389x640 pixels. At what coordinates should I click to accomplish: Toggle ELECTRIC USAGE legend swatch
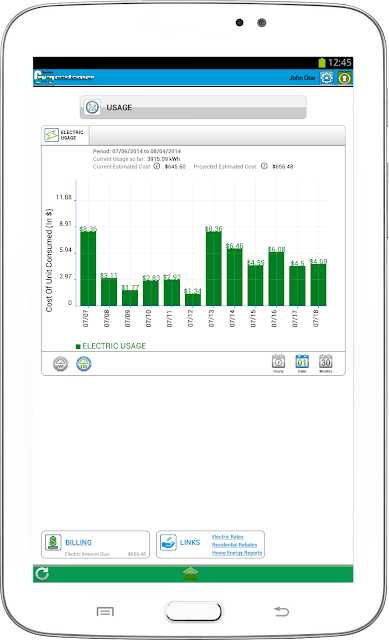(78, 346)
